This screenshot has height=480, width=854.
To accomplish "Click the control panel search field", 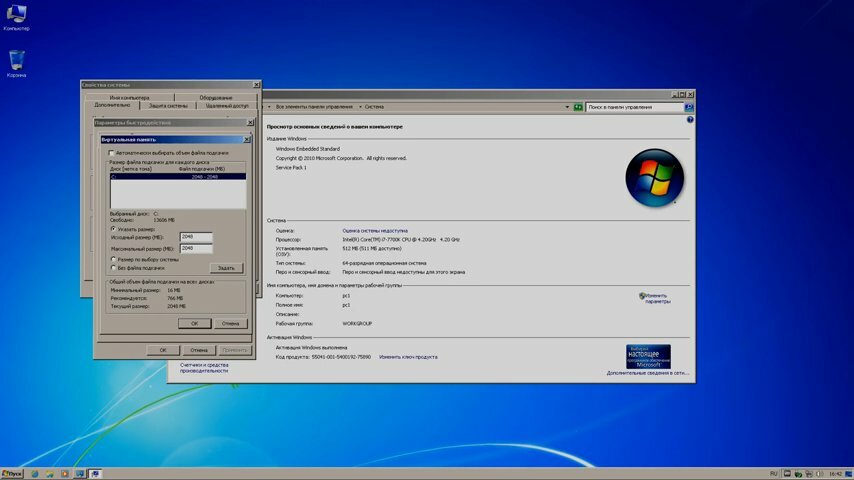I will pos(635,107).
